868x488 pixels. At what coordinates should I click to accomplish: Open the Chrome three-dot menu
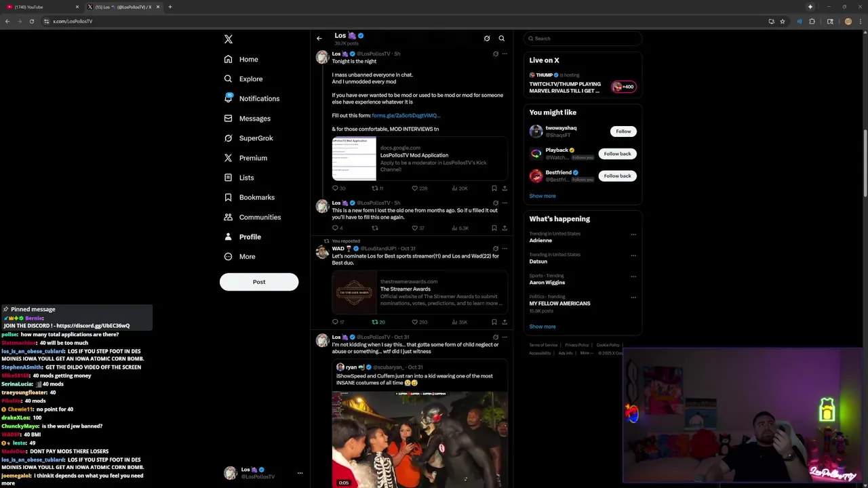tap(862, 21)
